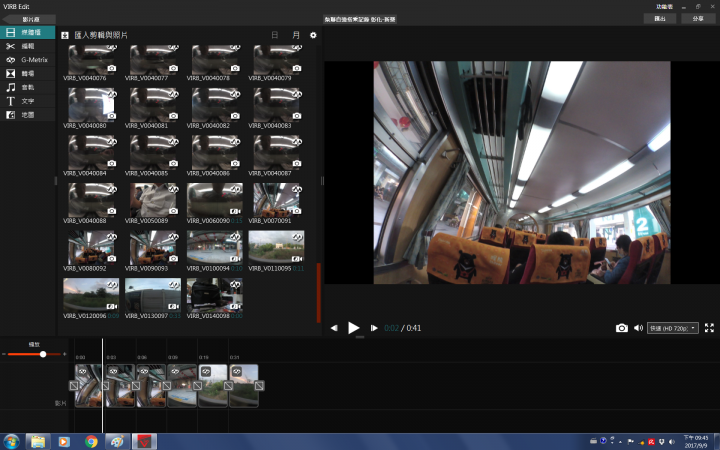Viewport: 720px width, 450px height.
Task: Click the timeline playhead line
Action: coord(102,386)
